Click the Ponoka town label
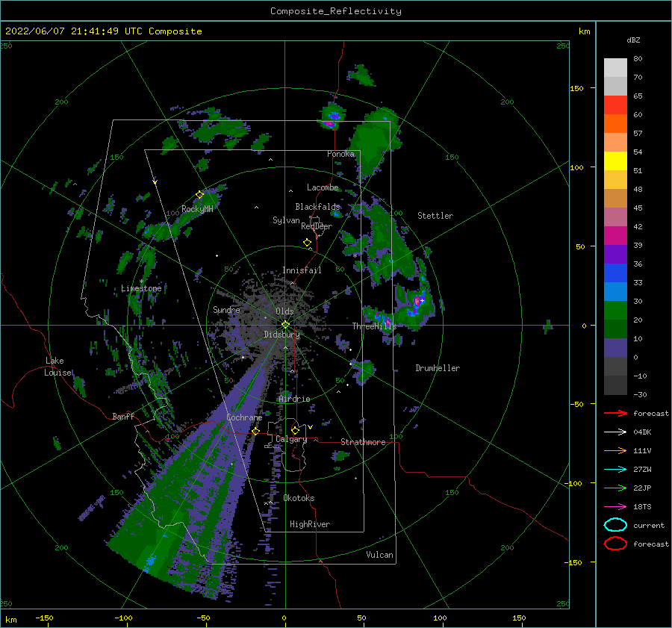 [x=340, y=154]
